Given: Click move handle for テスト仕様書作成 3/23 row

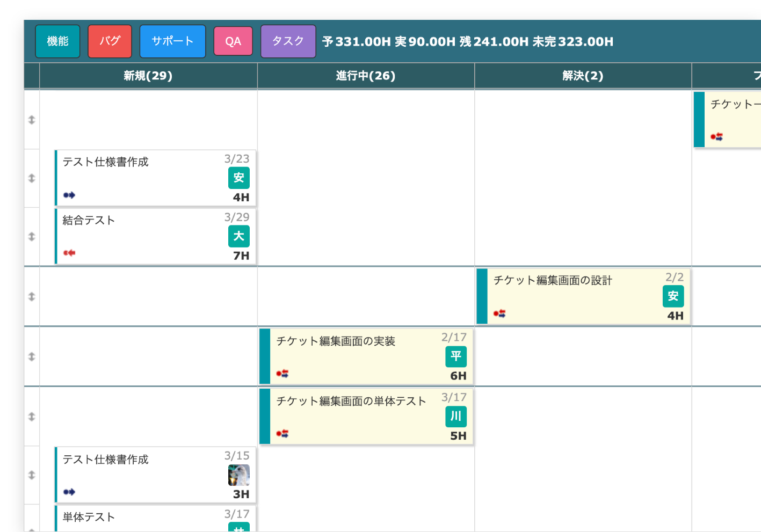Looking at the screenshot, I should click(32, 178).
